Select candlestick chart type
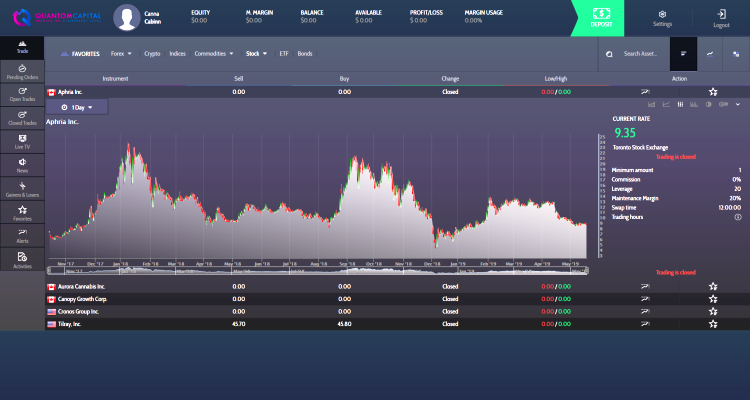The width and height of the screenshot is (750, 400). (x=680, y=104)
